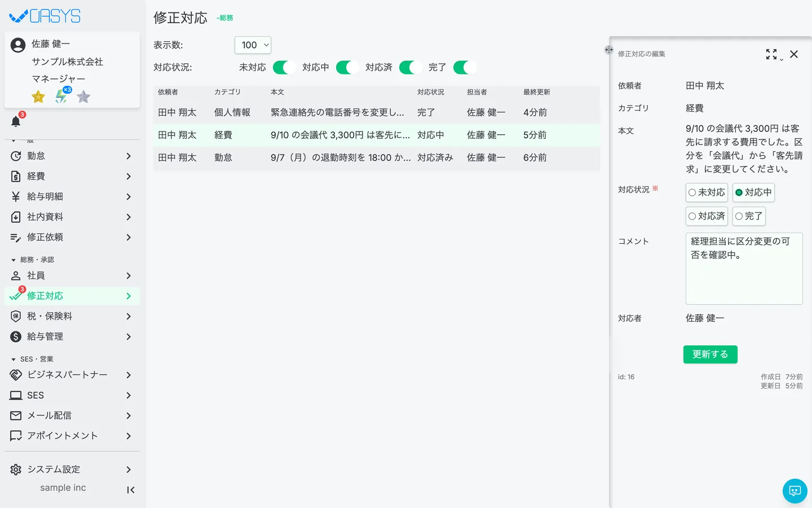Click the 修正対応 checkmark icon
Viewport: 812px width, 508px height.
[16, 296]
